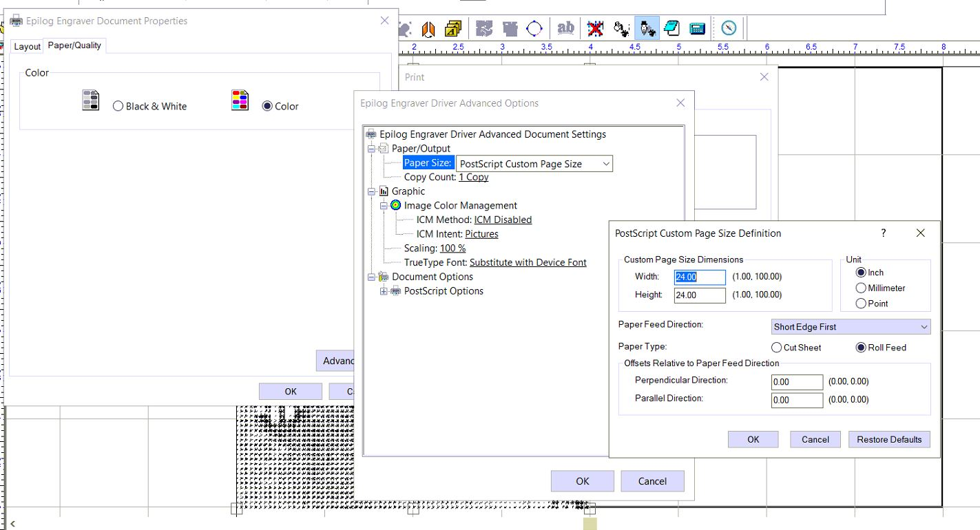Click OK in Advanced Options dialog
Viewport: 980px width, 530px height.
tap(583, 481)
